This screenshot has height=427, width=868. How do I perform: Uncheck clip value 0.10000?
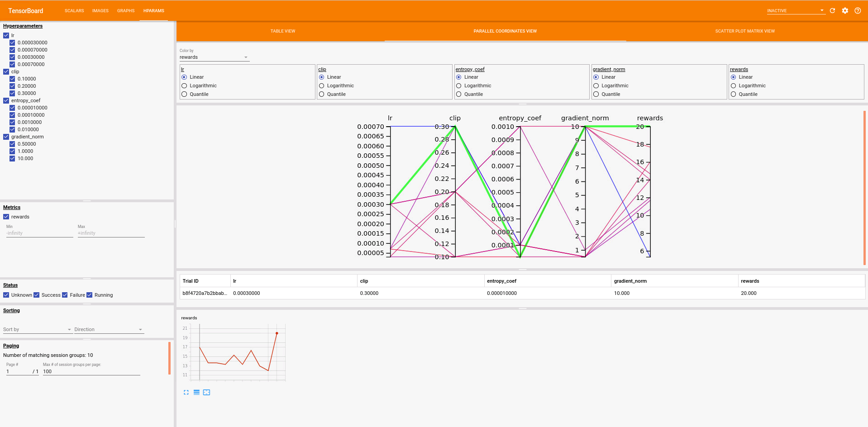pos(12,79)
